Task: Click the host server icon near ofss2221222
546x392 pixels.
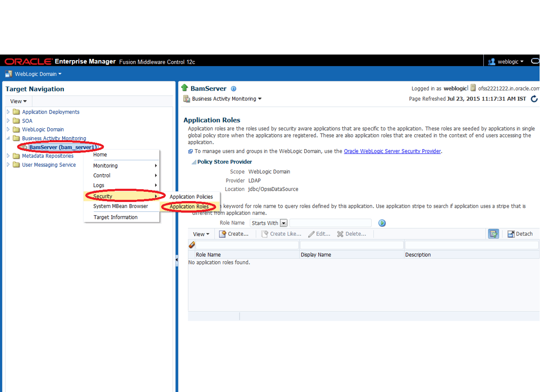Action: pyautogui.click(x=473, y=88)
